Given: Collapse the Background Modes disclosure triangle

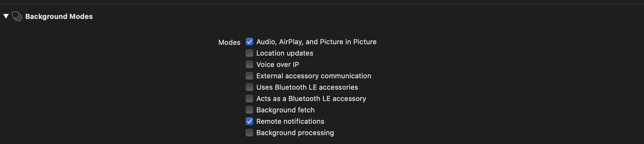Looking at the screenshot, I should click(6, 16).
